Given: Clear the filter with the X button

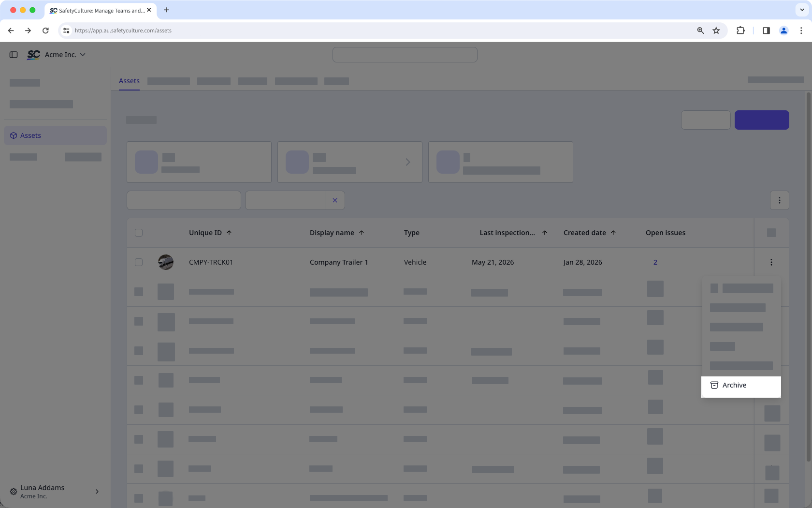Looking at the screenshot, I should point(335,200).
